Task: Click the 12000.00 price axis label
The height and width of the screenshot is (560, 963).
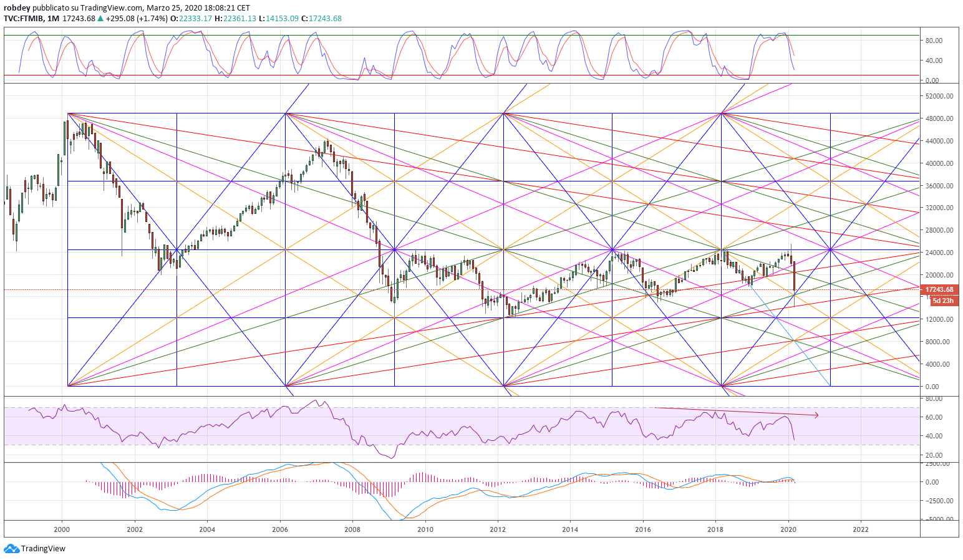Action: coord(939,319)
